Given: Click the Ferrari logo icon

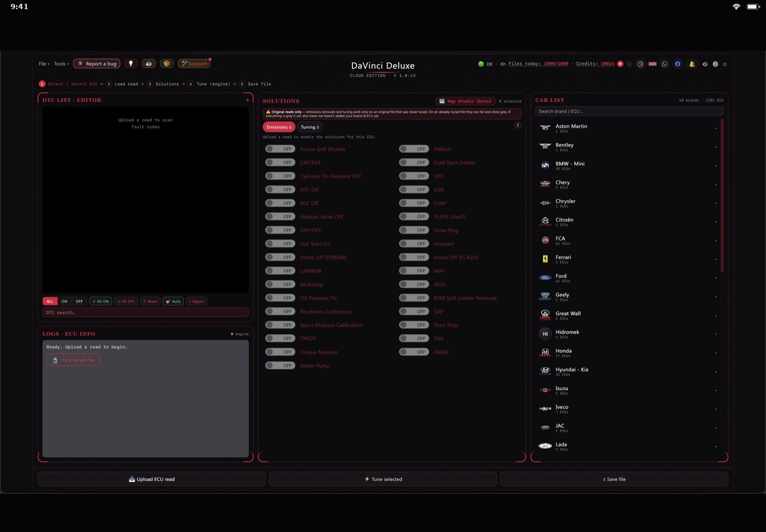Looking at the screenshot, I should pyautogui.click(x=545, y=259).
